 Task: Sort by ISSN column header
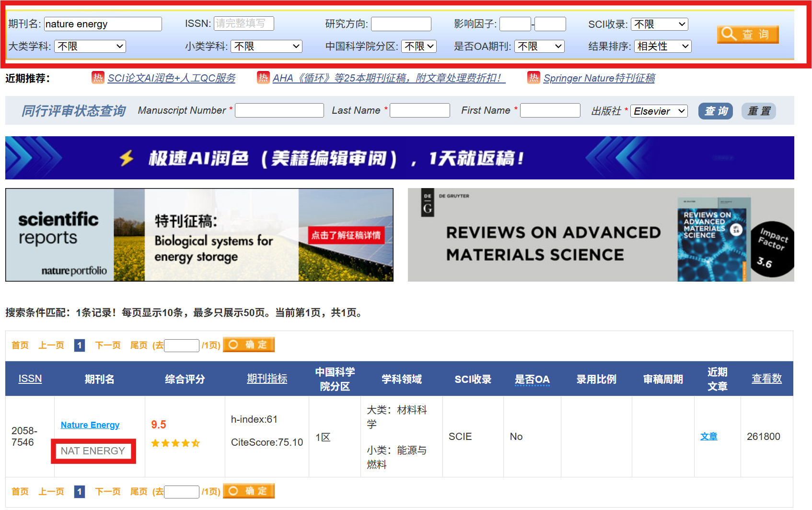[x=30, y=379]
